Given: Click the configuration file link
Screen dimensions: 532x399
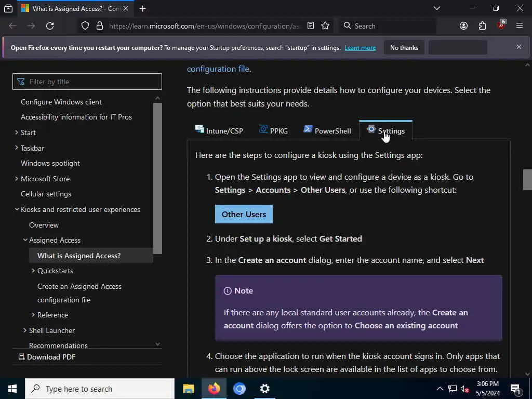Looking at the screenshot, I should point(218,69).
